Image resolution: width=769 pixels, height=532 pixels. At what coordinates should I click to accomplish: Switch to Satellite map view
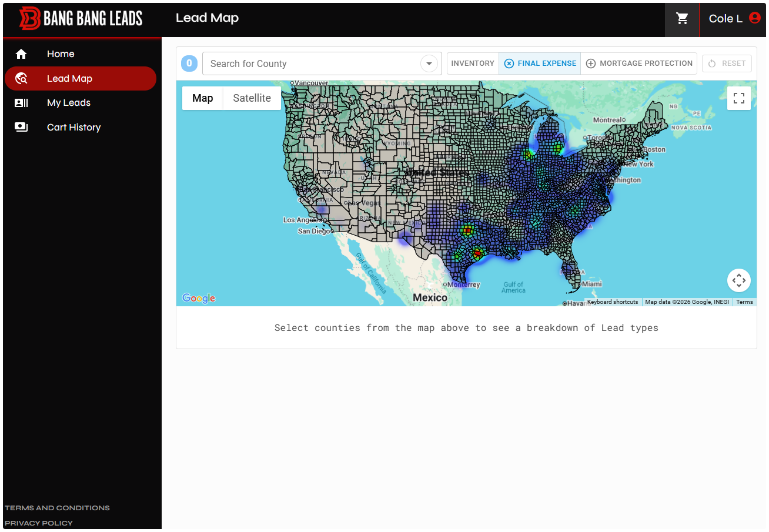tap(252, 98)
